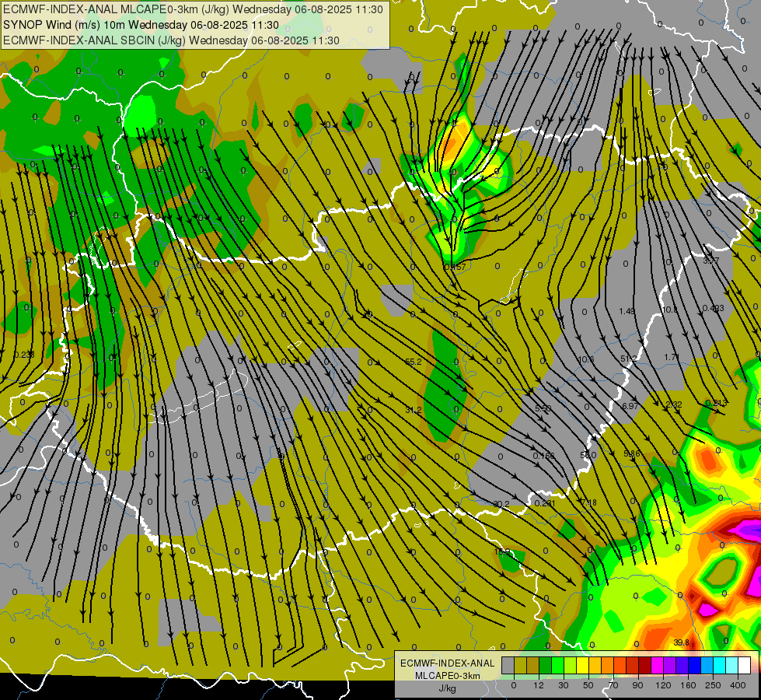Select the dark red legend swatch
The height and width of the screenshot is (700, 761).
point(644,665)
